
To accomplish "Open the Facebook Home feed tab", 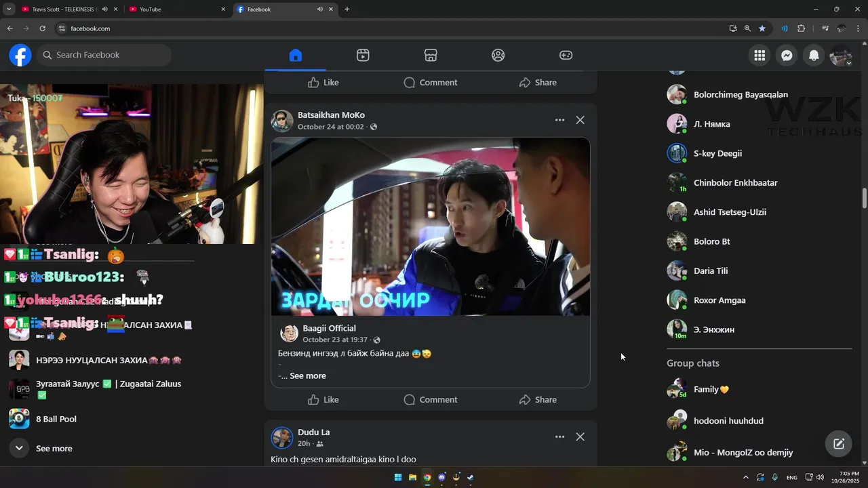I will click(295, 55).
